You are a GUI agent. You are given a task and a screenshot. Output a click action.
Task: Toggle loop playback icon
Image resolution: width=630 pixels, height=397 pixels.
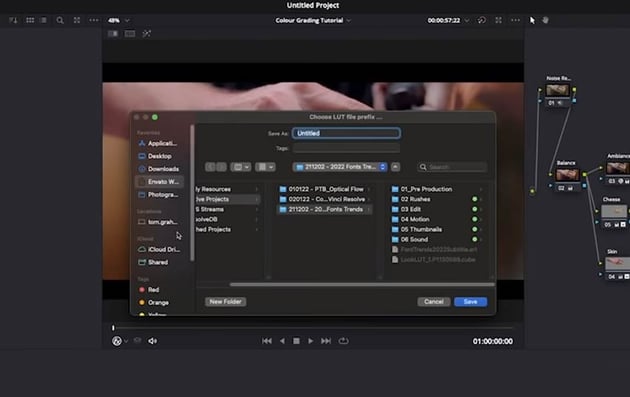(343, 341)
